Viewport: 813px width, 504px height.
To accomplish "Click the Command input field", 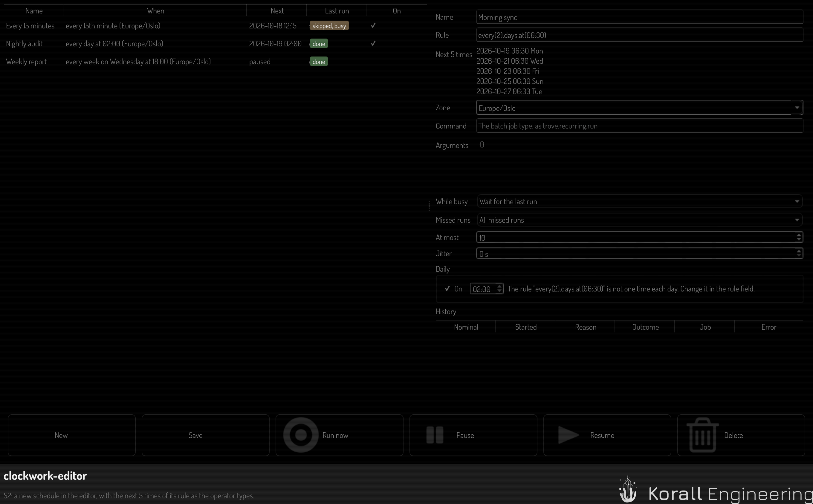I will [639, 126].
